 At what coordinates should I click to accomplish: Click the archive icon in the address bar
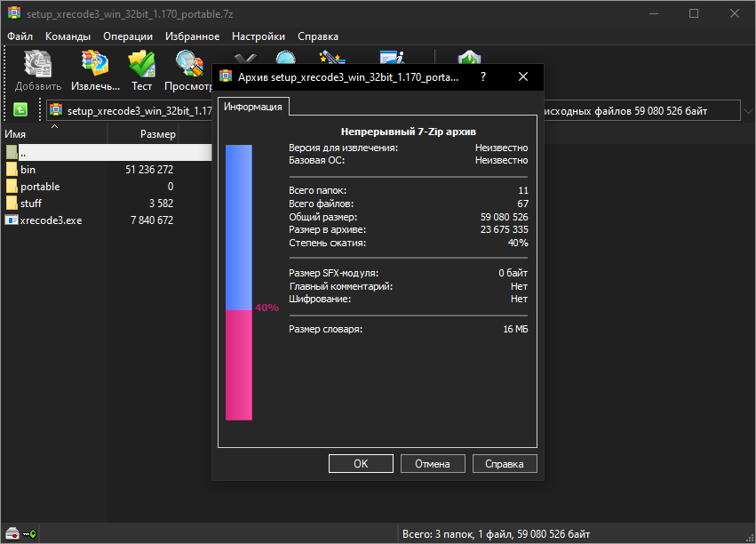coord(56,110)
